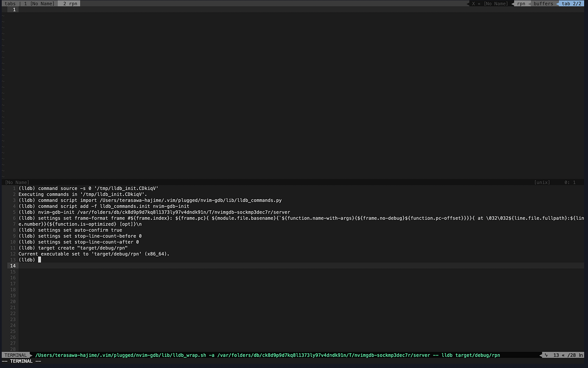Expand the chevron left of the X control
588x368 pixels.
pos(467,3)
